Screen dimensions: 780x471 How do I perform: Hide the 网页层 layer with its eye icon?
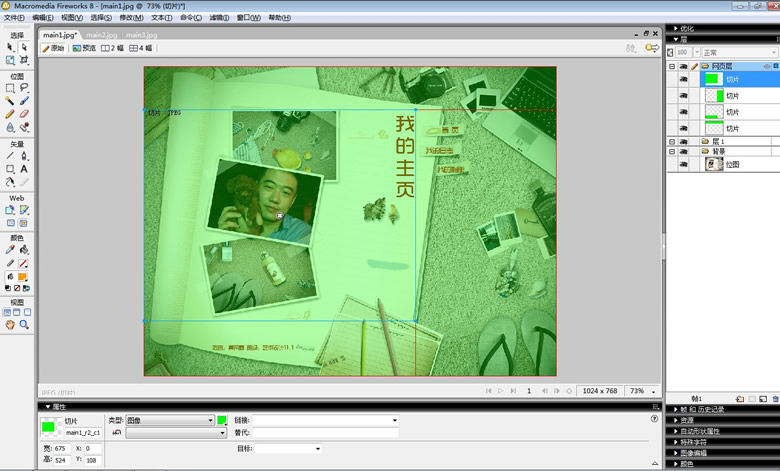coord(683,66)
